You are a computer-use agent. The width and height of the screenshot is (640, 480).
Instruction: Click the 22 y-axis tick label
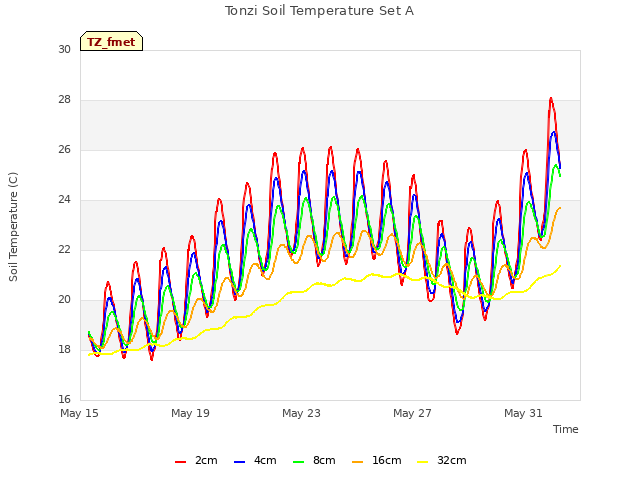[x=64, y=249]
